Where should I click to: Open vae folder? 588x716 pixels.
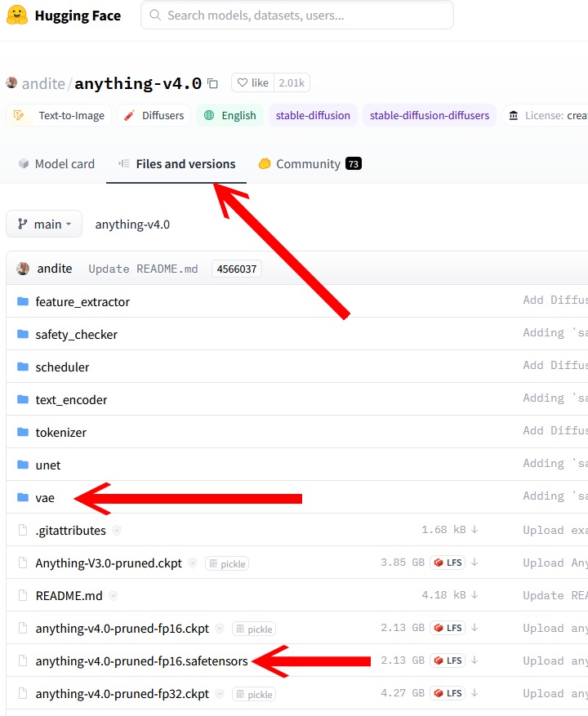(x=45, y=498)
